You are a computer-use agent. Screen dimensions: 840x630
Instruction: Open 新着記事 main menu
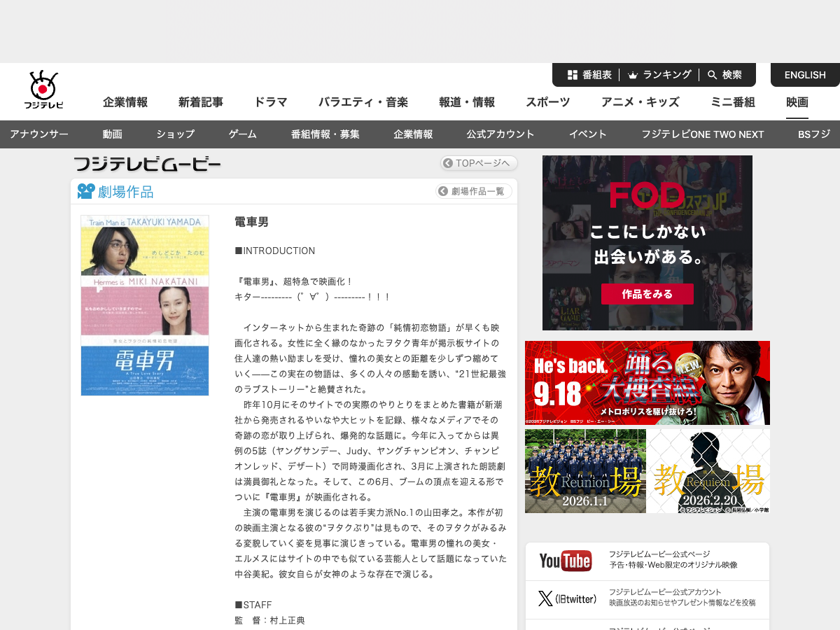(201, 102)
